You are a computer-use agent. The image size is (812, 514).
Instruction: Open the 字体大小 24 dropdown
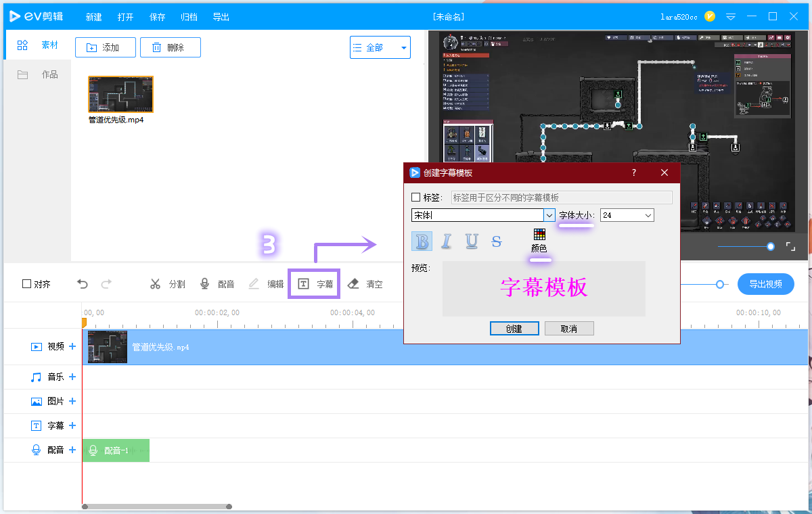click(x=627, y=215)
